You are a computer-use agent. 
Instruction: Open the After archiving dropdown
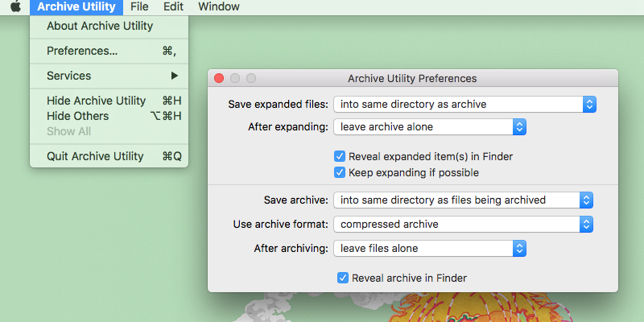coord(430,248)
